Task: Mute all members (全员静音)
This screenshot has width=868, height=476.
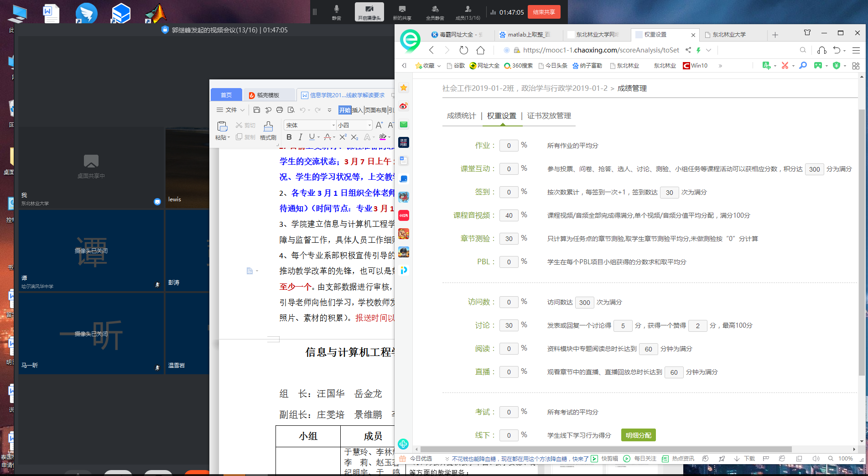Action: tap(435, 12)
